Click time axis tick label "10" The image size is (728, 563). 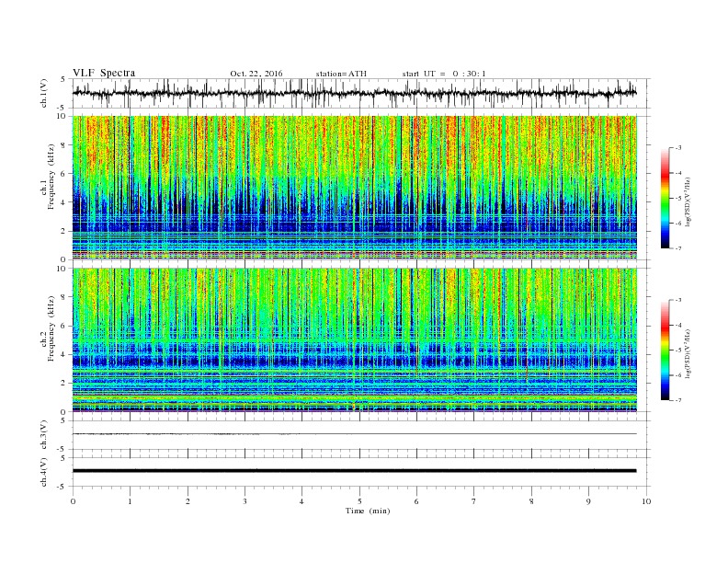646,501
